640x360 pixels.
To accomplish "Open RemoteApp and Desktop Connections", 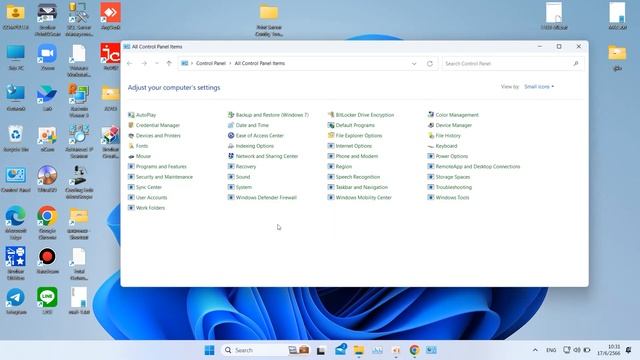I will click(x=478, y=167).
